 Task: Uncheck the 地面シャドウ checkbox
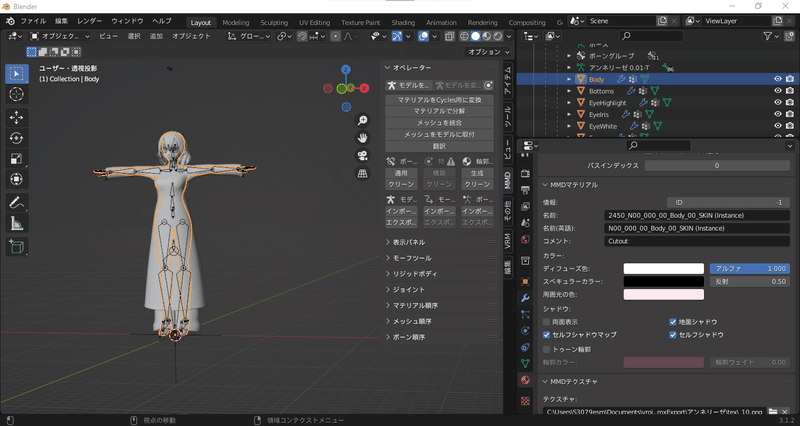[673, 322]
